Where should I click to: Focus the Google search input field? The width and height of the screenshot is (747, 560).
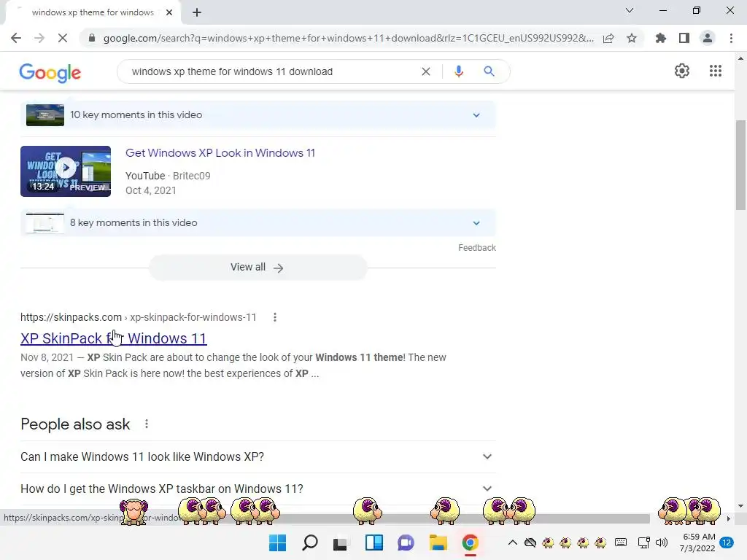271,71
